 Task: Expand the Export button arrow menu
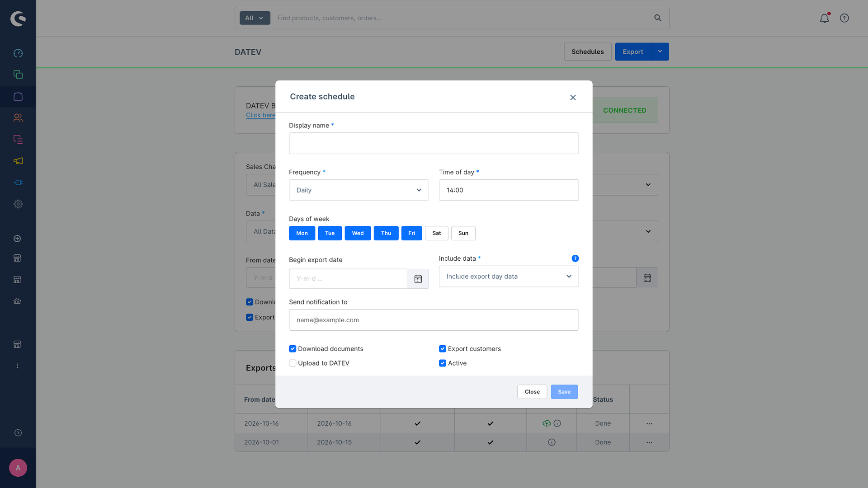click(660, 52)
